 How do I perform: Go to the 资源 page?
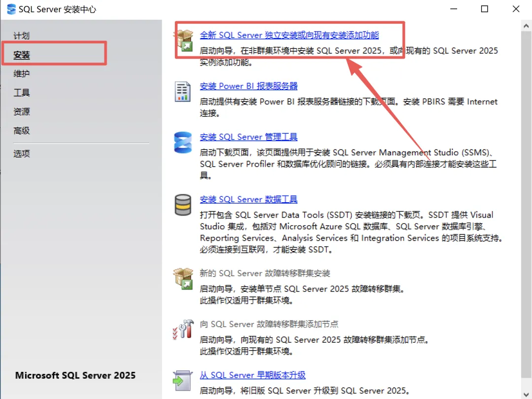(21, 111)
